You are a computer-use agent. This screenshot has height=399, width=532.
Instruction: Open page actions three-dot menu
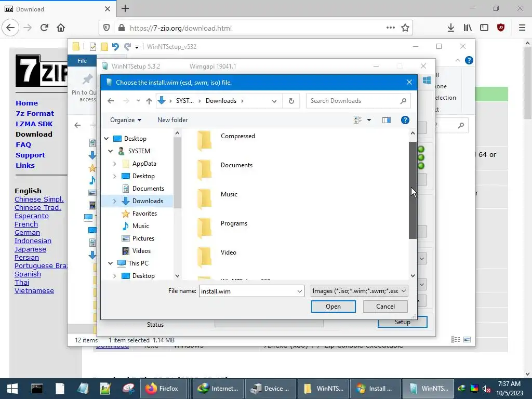click(391, 28)
